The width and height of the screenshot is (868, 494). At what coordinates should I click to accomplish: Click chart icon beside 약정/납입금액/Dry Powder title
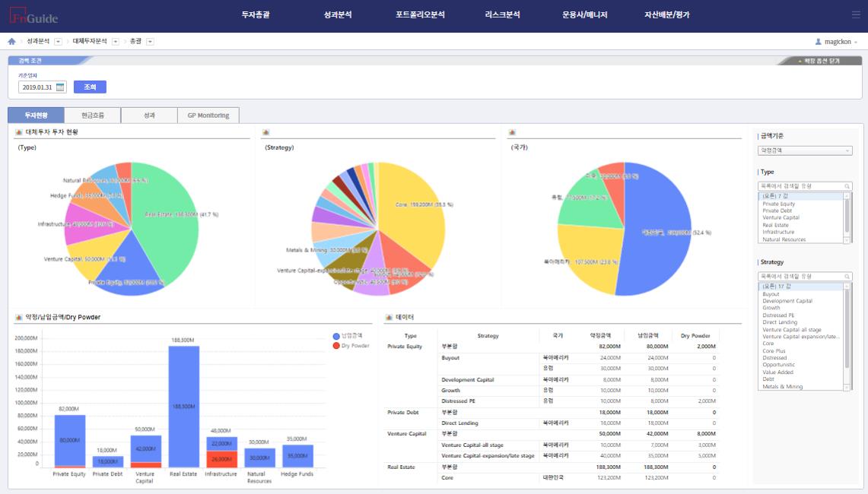(x=19, y=317)
